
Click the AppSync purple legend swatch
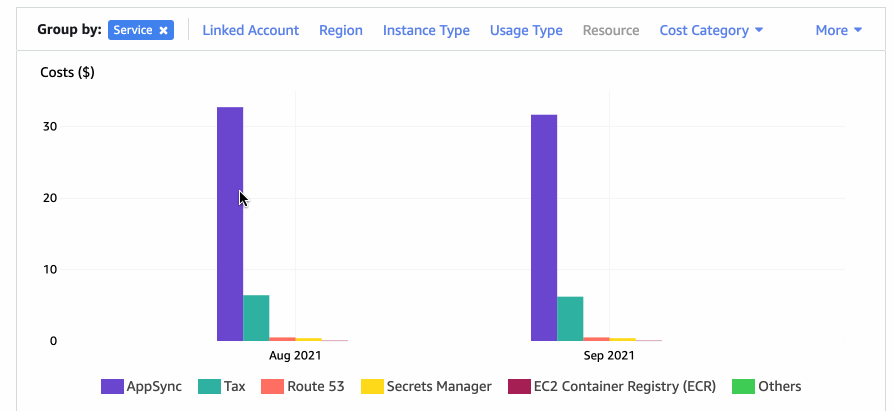[113, 386]
